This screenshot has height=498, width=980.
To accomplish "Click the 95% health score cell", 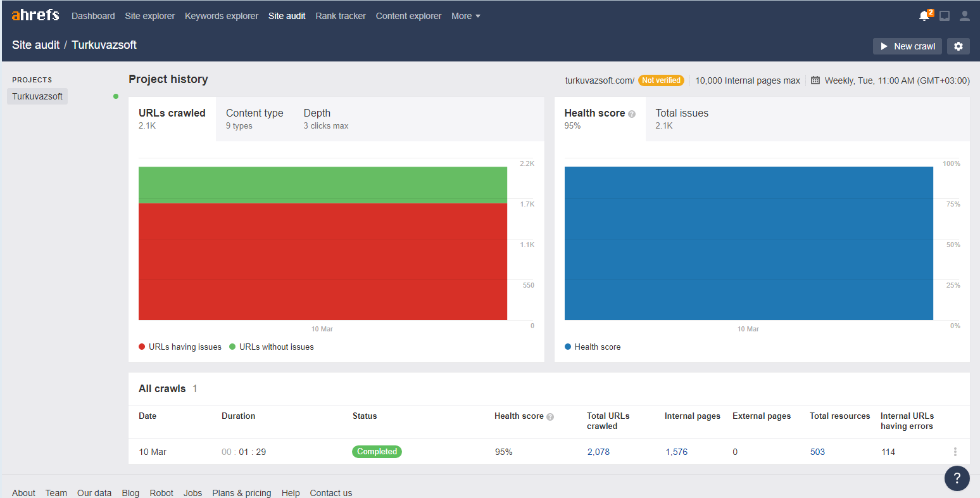I will 504,452.
